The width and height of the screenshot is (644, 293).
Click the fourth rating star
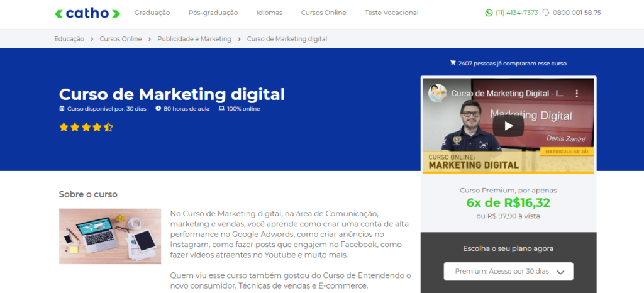pyautogui.click(x=97, y=127)
